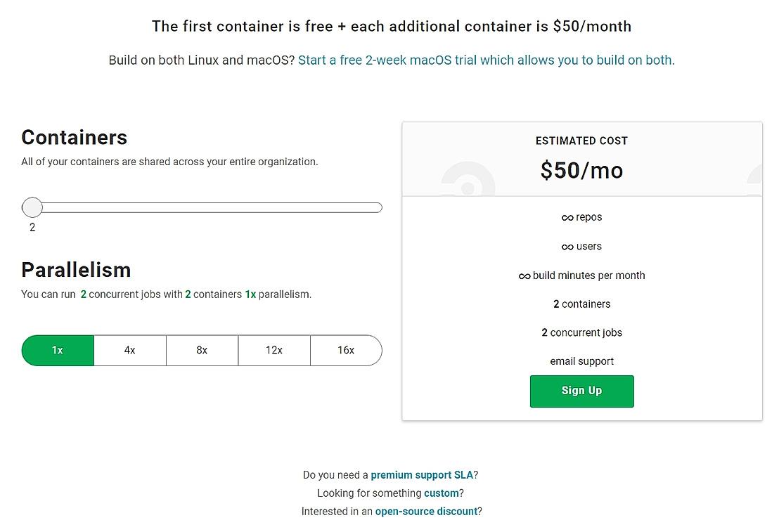Pick the 12x parallelism segment
This screenshot has height=532, width=779.
pos(274,350)
